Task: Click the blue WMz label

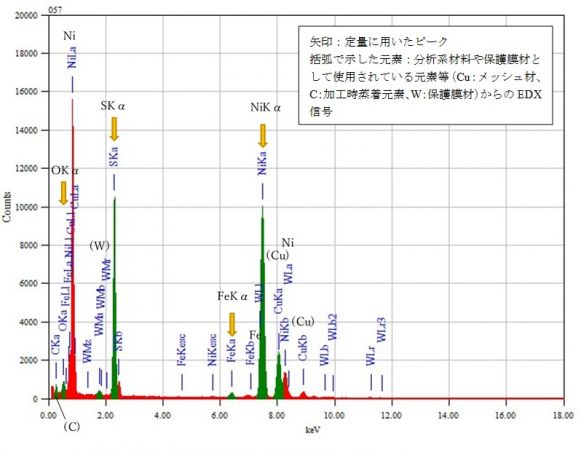Action: 87,351
